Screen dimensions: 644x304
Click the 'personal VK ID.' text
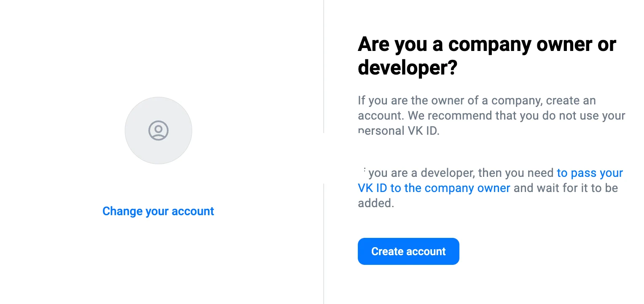[399, 131]
